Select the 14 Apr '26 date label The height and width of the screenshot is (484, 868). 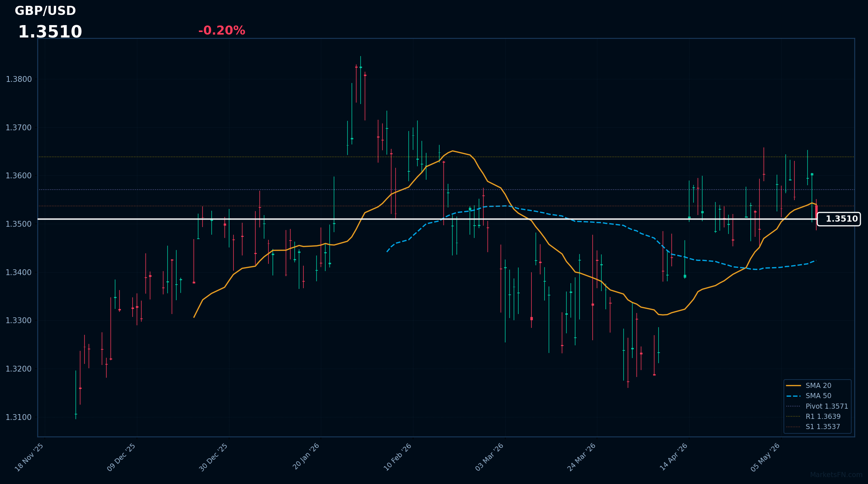pos(674,457)
